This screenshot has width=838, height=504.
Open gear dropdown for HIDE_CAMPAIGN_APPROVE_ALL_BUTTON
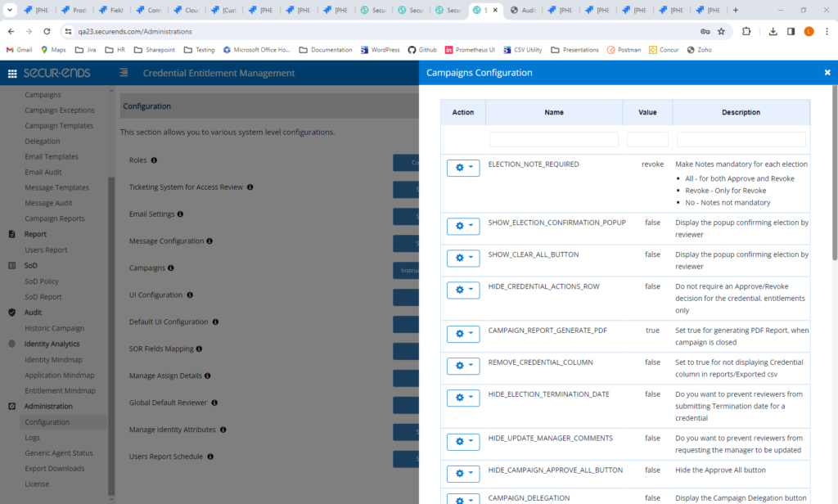(463, 474)
